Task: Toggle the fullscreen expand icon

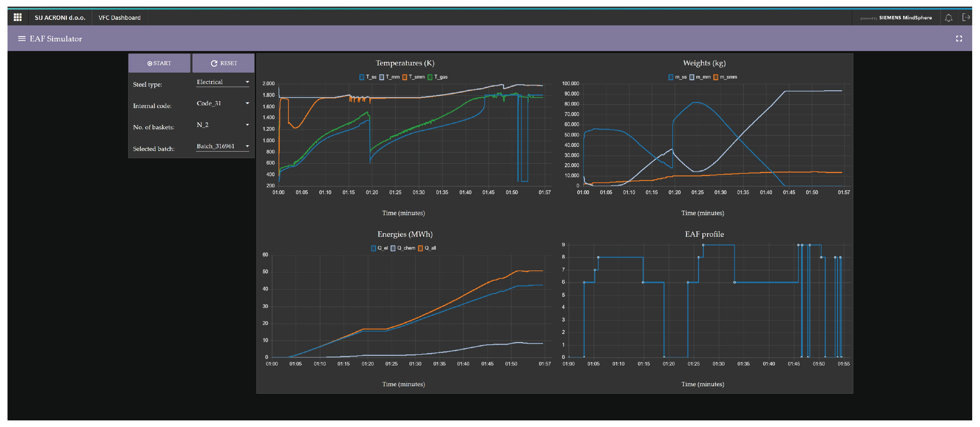Action: tap(959, 39)
